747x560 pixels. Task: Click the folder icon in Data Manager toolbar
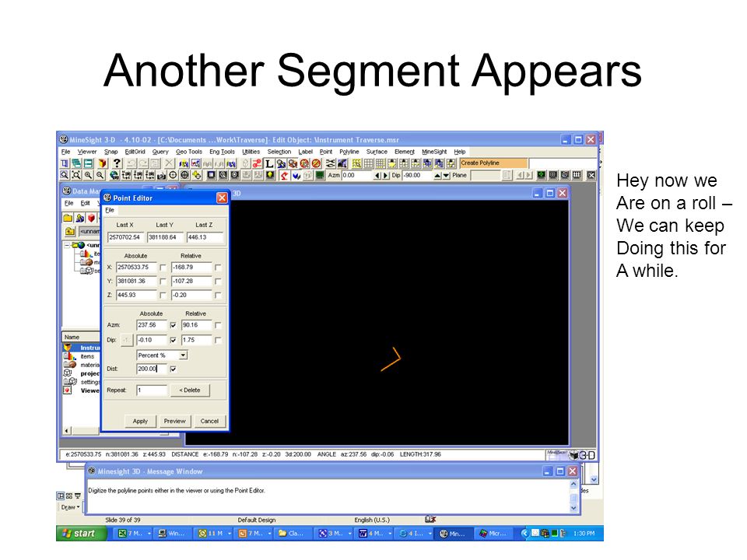(68, 218)
